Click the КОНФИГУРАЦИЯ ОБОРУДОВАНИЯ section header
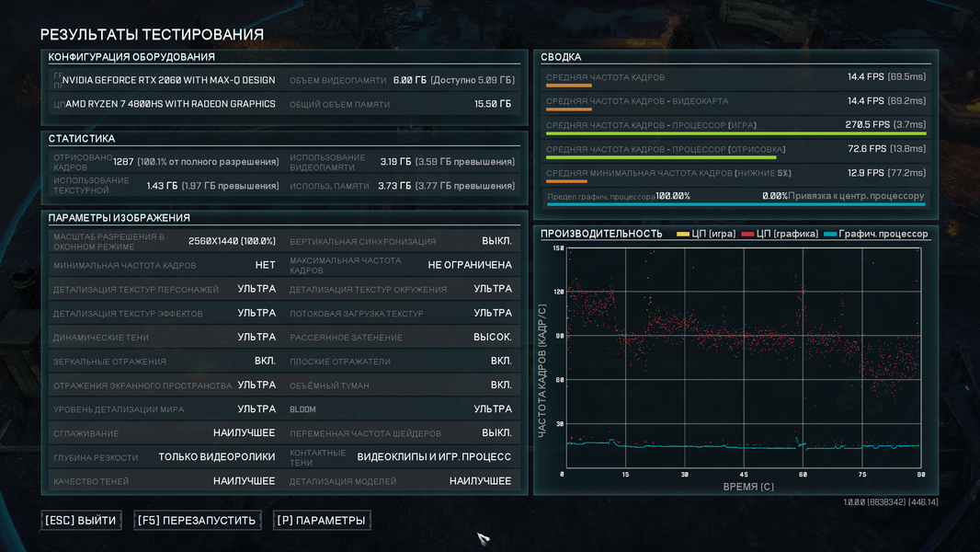This screenshot has height=552, width=980. point(131,57)
